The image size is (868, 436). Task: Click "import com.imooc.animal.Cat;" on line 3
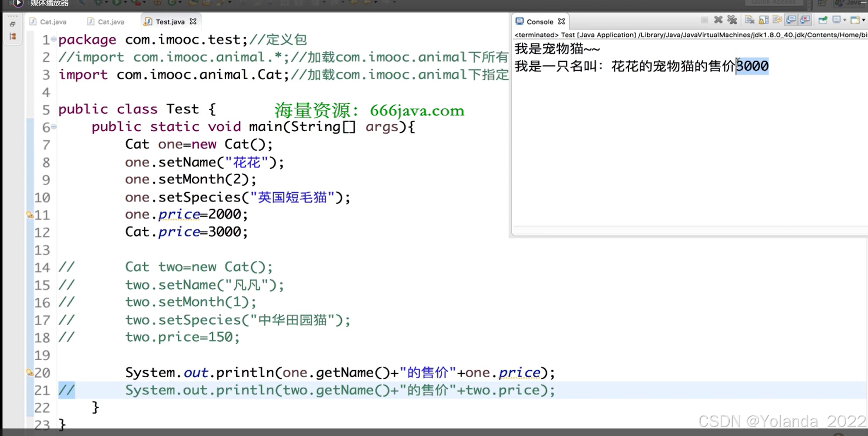coord(174,74)
